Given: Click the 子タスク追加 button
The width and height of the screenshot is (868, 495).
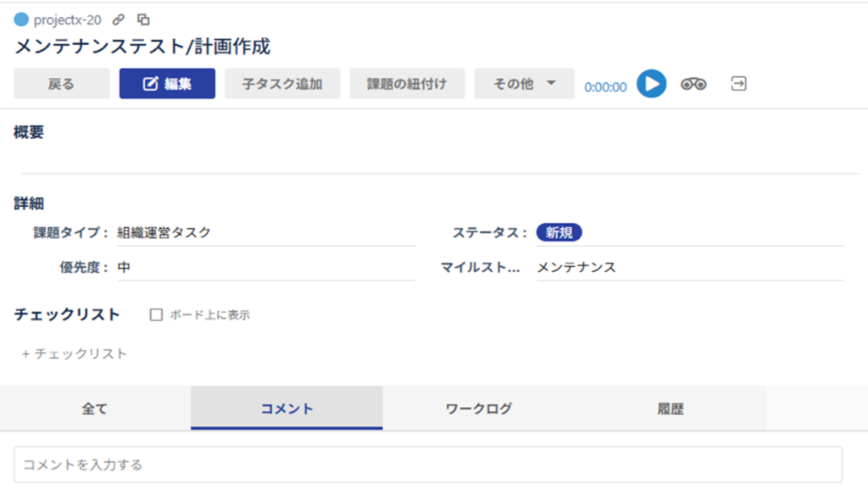Looking at the screenshot, I should (282, 84).
